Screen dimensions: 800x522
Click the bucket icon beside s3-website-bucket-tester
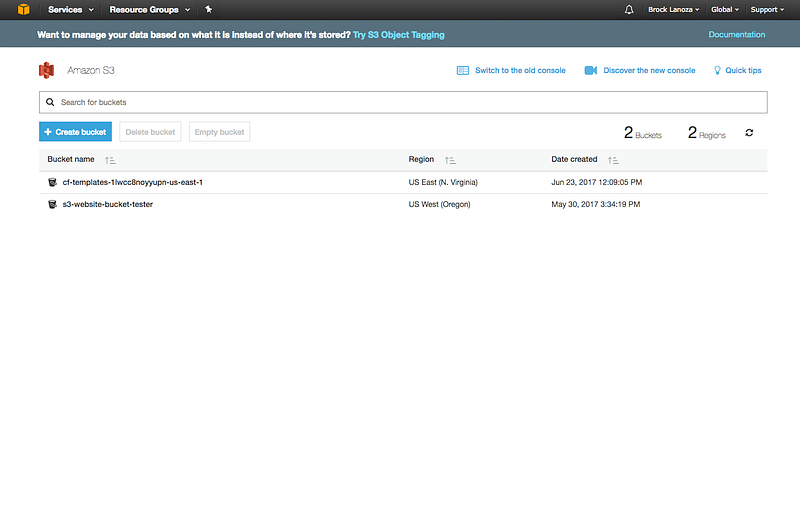[x=52, y=204]
